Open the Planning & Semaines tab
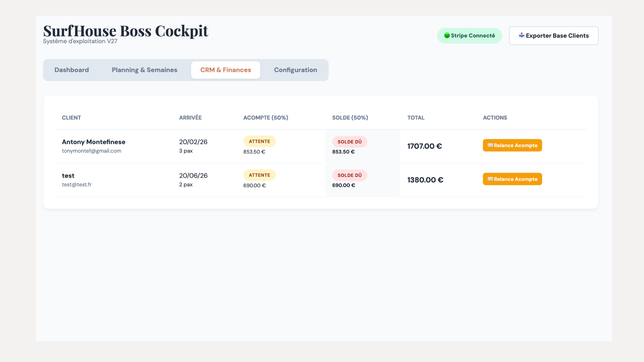This screenshot has height=362, width=644. pyautogui.click(x=144, y=70)
